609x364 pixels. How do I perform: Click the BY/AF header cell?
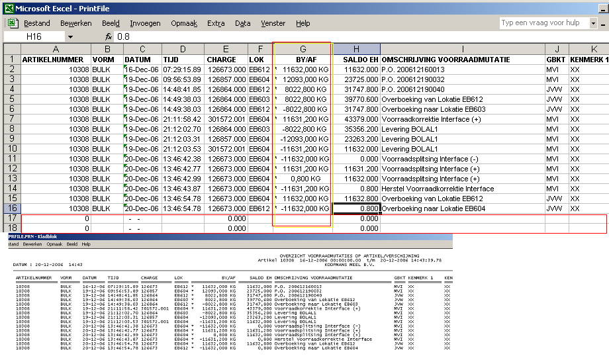303,60
